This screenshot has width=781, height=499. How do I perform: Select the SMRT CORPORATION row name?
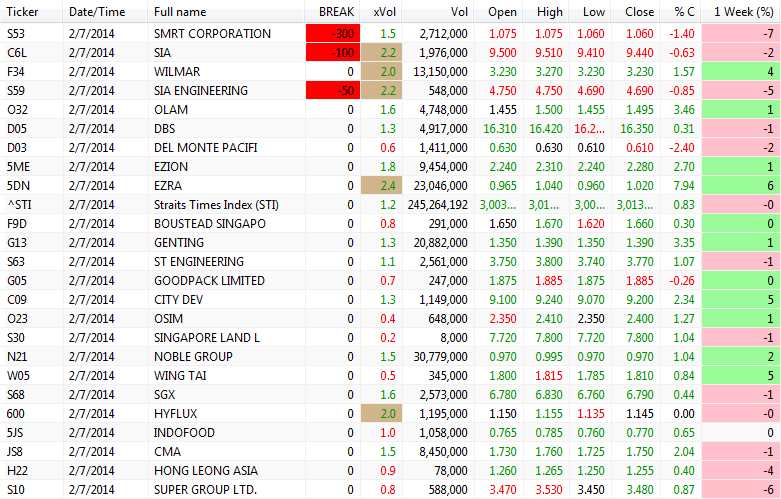point(212,34)
